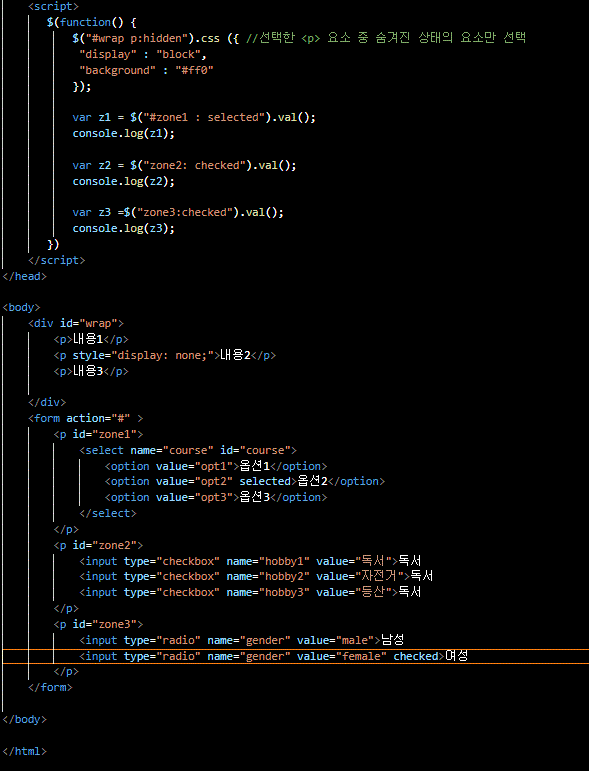This screenshot has width=589, height=771.
Task: Click the console.log(z2); line
Action: coord(123,181)
